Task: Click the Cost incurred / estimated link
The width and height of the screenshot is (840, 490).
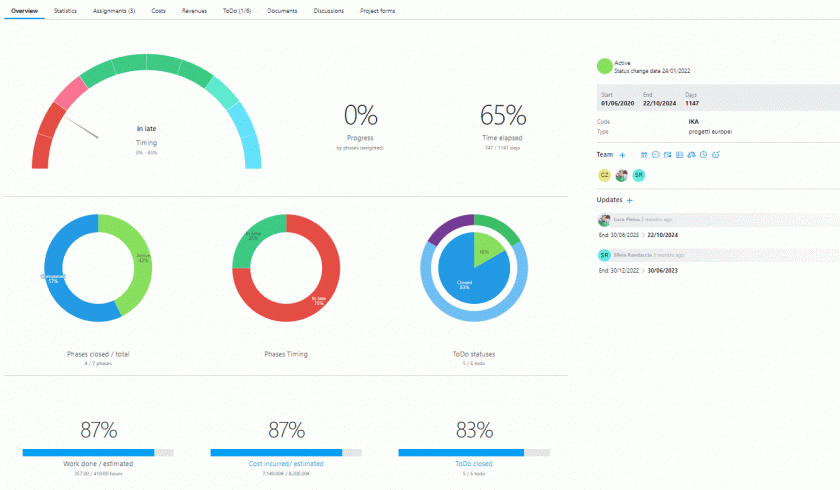Action: pyautogui.click(x=286, y=464)
